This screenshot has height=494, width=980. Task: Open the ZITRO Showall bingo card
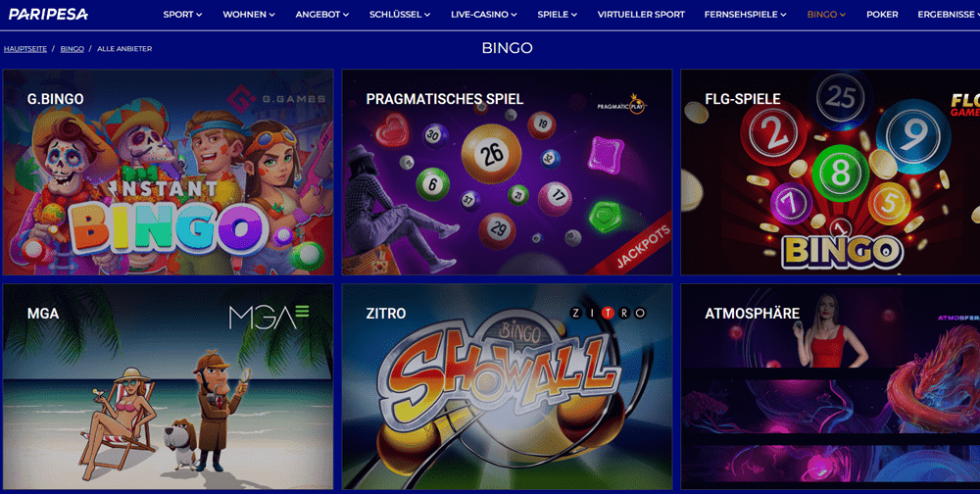507,386
